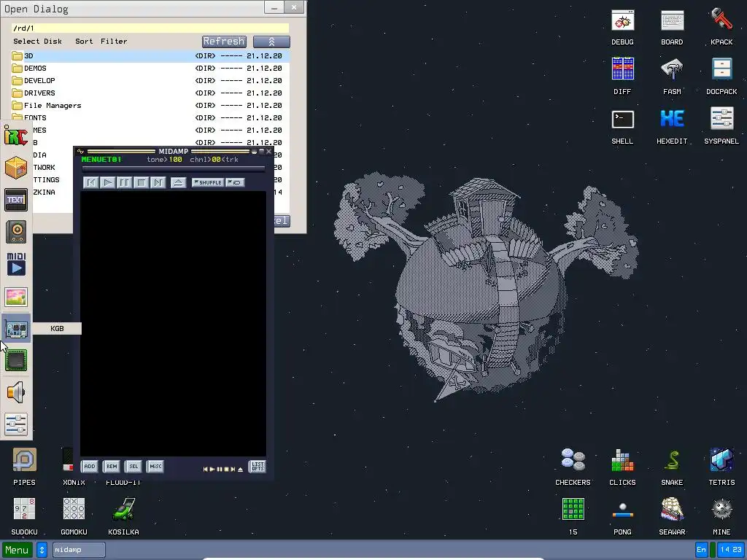The image size is (747, 560).
Task: Click the MIDAMP eject button
Action: [x=178, y=182]
